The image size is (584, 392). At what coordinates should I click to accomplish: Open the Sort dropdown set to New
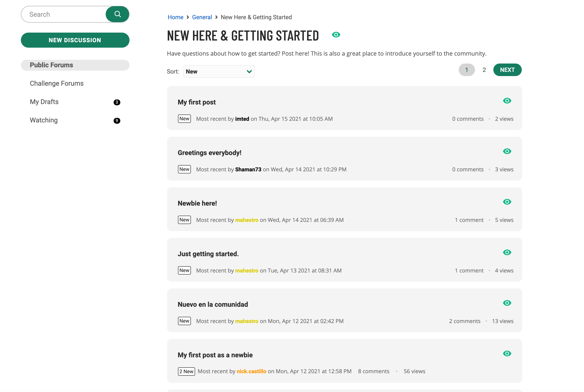219,71
